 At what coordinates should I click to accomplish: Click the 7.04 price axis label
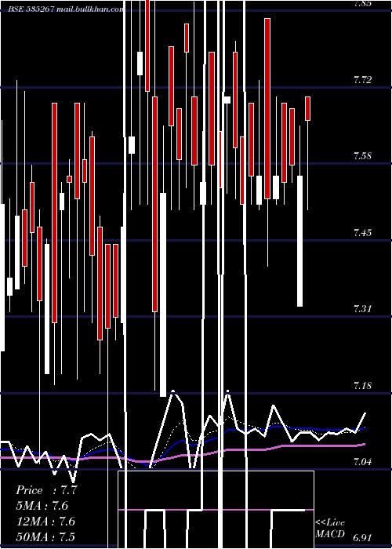point(362,462)
